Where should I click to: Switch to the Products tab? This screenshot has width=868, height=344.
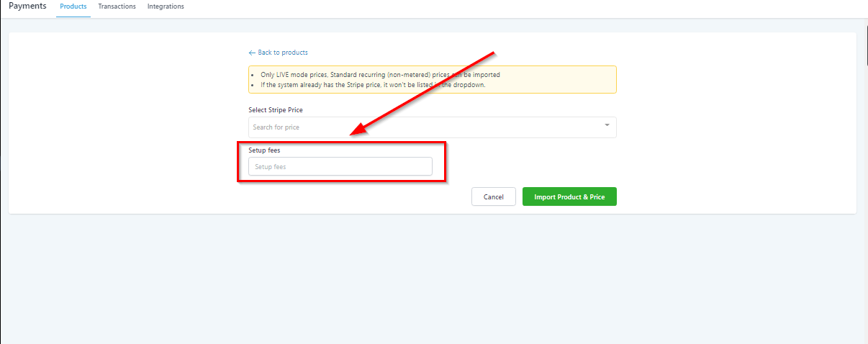[73, 6]
